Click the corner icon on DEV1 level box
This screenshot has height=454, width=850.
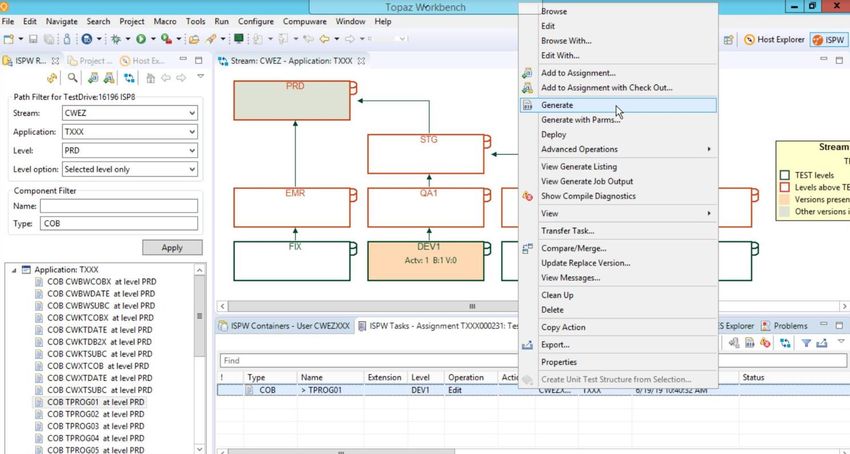487,248
